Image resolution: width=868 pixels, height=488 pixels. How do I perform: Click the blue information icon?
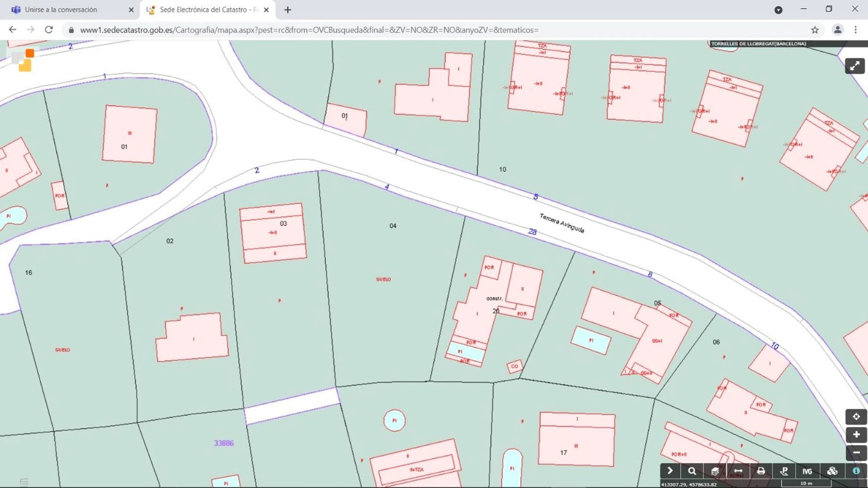(856, 471)
